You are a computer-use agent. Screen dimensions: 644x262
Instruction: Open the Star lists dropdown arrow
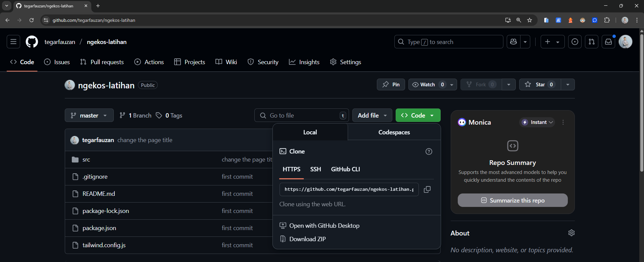point(568,85)
